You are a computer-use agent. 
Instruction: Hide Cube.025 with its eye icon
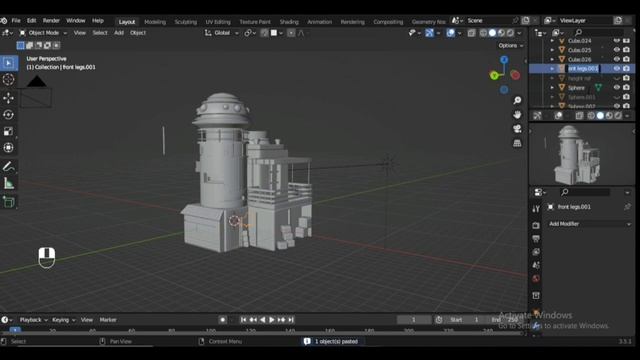617,50
